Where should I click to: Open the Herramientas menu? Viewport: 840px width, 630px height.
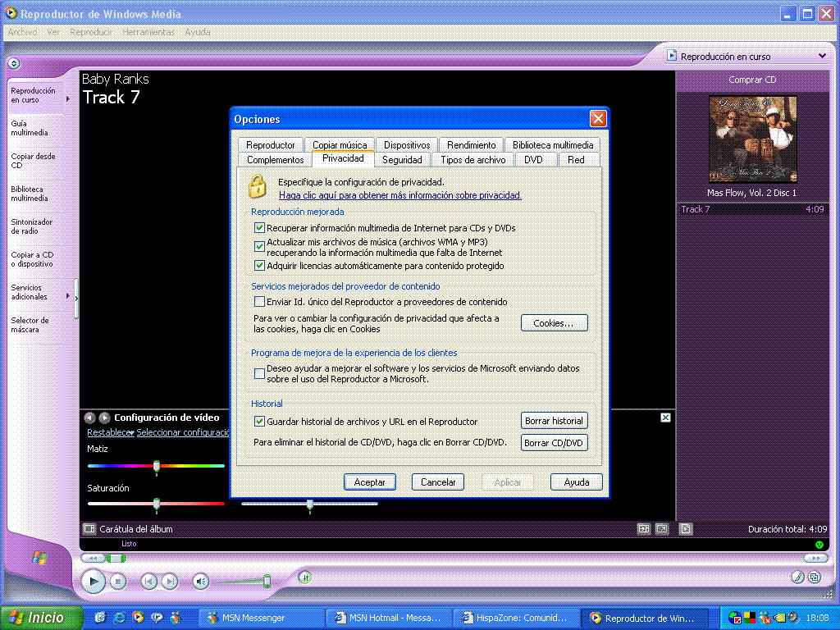pos(148,32)
